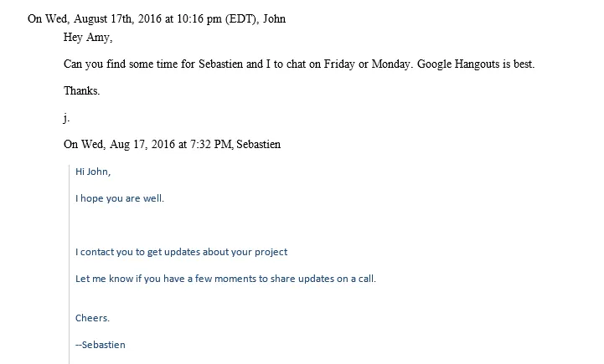This screenshot has height=364, width=604.
Task: Click the "j." signature line
Action: click(67, 118)
